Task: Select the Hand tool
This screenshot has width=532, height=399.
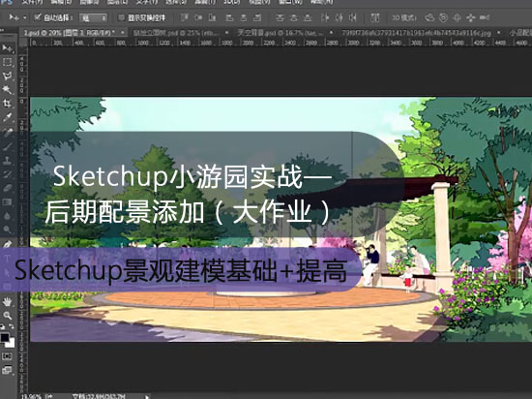Action: 7,301
